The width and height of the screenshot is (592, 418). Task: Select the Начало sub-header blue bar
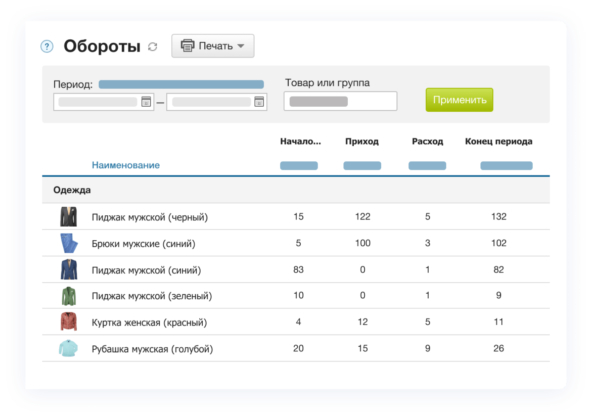[299, 165]
